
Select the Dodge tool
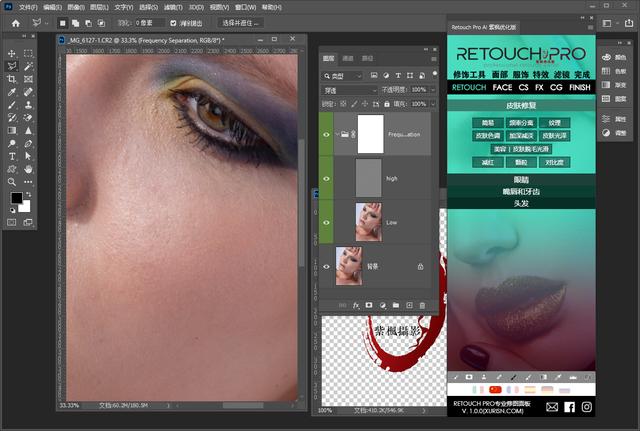click(x=12, y=144)
